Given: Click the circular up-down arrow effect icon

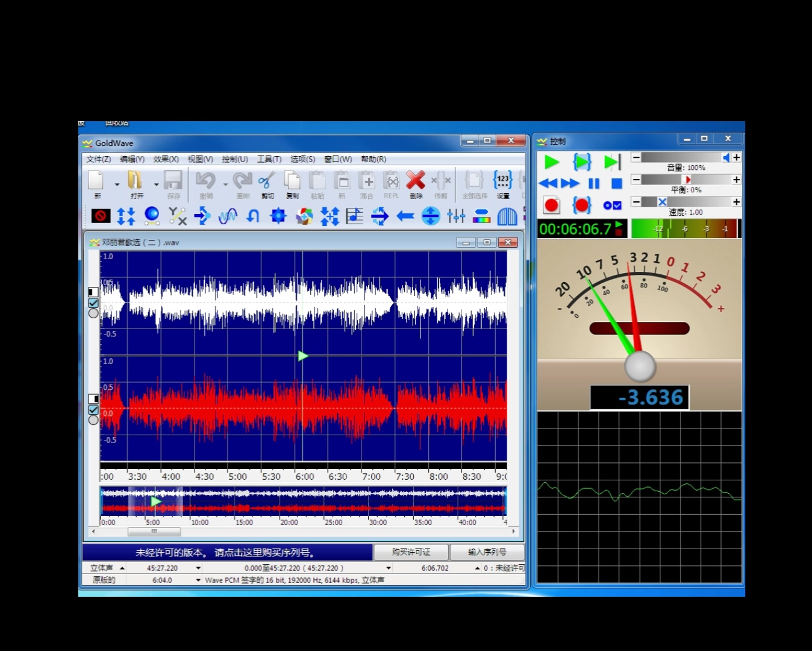Looking at the screenshot, I should 431,216.
